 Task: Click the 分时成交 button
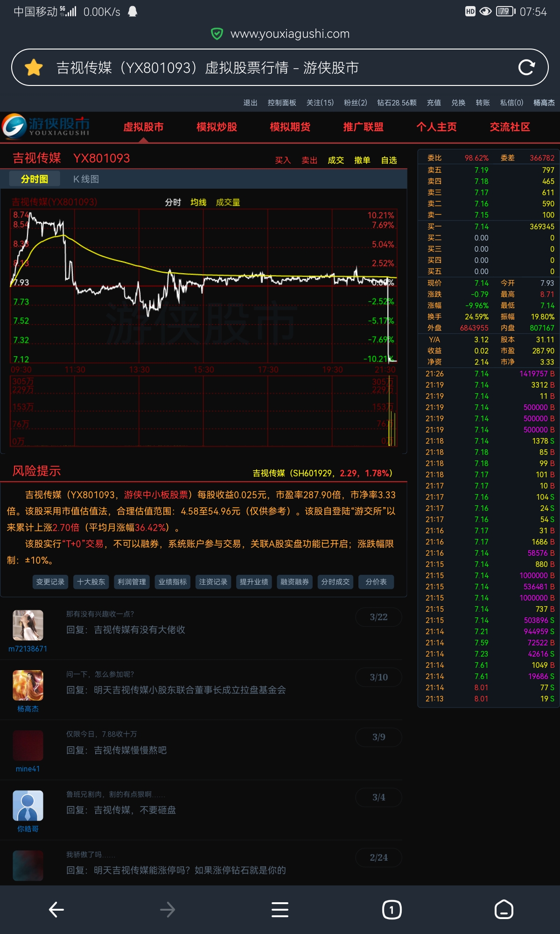tap(335, 582)
